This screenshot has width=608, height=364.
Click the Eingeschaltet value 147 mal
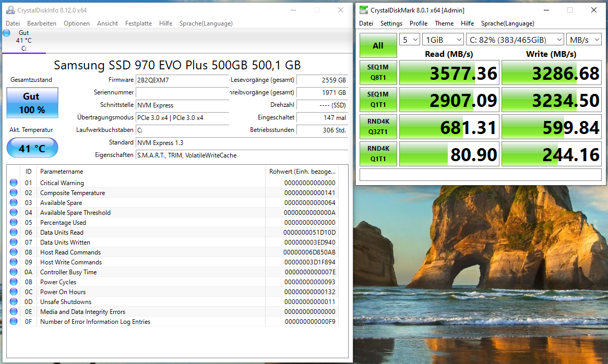pyautogui.click(x=322, y=117)
